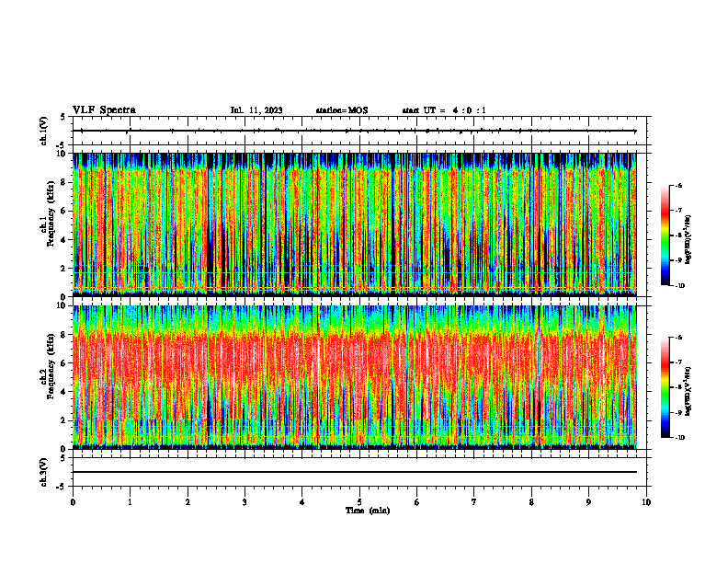
Task: Select the "Time (min)" axis title
Action: click(x=368, y=511)
